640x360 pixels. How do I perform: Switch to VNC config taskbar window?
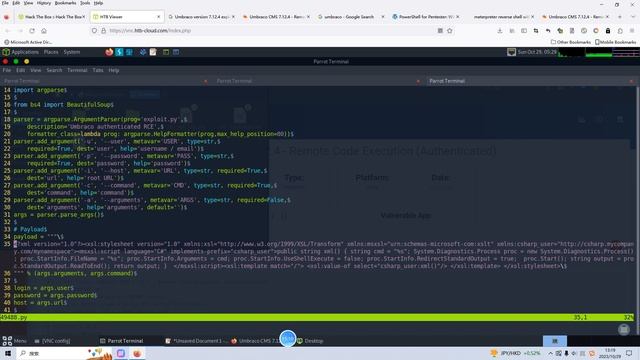click(52, 341)
